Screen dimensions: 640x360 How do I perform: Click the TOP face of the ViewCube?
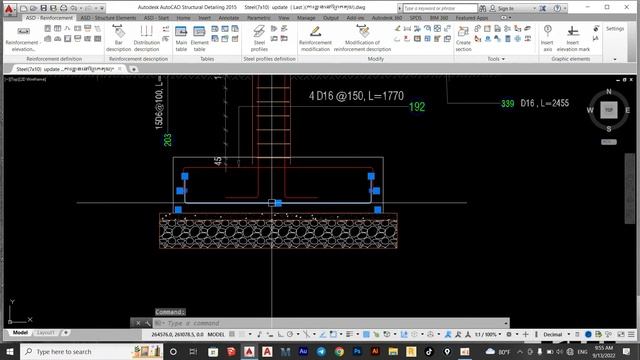(x=609, y=110)
